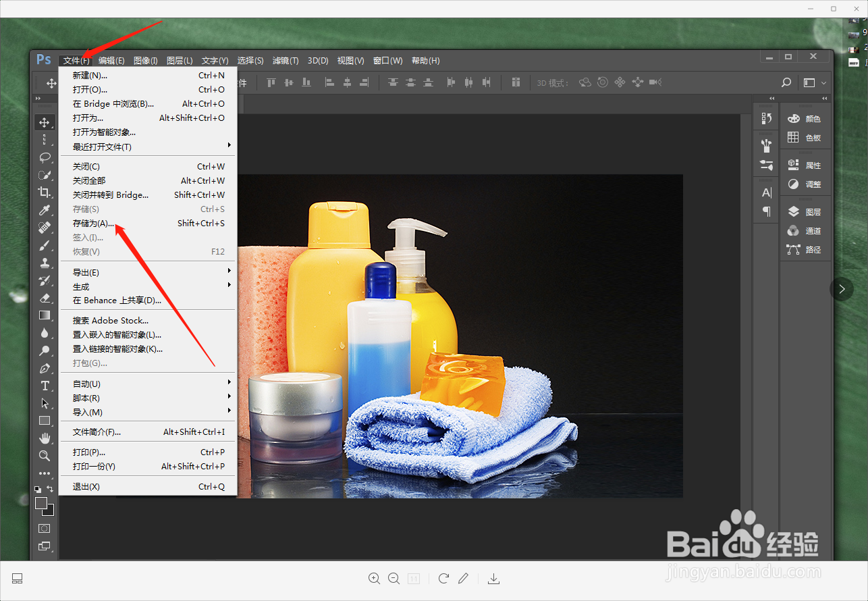The image size is (868, 601).
Task: Open the Swatches (色板) panel
Action: (805, 138)
